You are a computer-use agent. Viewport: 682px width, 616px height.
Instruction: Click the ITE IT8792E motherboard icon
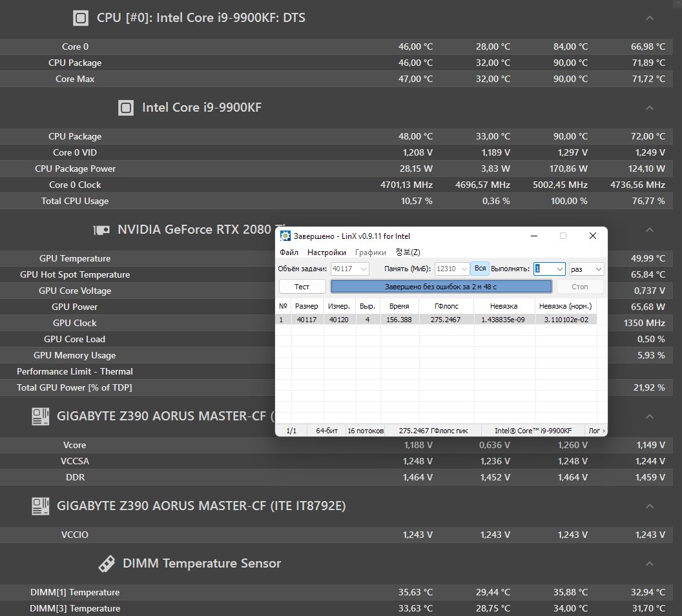(41, 506)
